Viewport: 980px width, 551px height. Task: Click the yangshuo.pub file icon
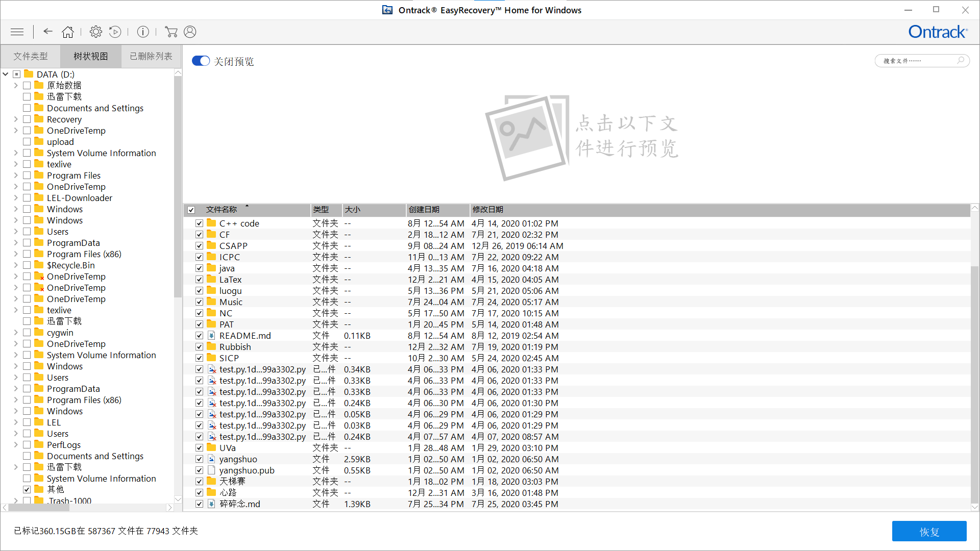tap(211, 470)
